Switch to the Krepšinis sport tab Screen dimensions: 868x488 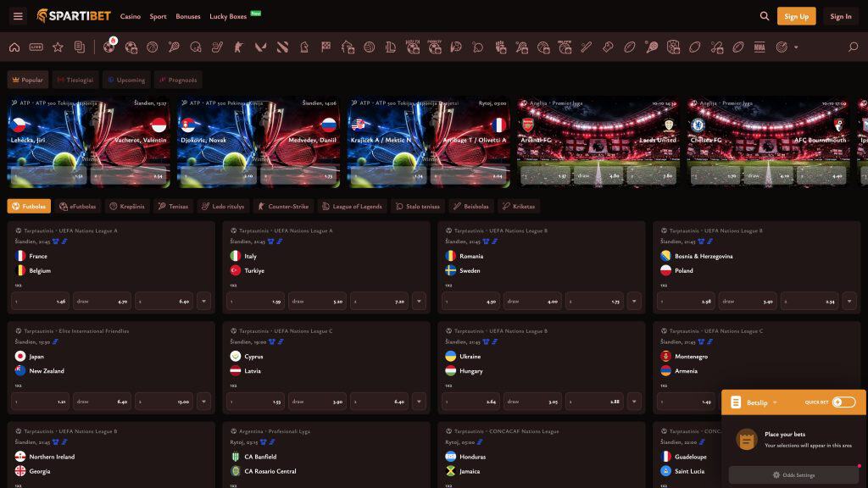coord(127,207)
